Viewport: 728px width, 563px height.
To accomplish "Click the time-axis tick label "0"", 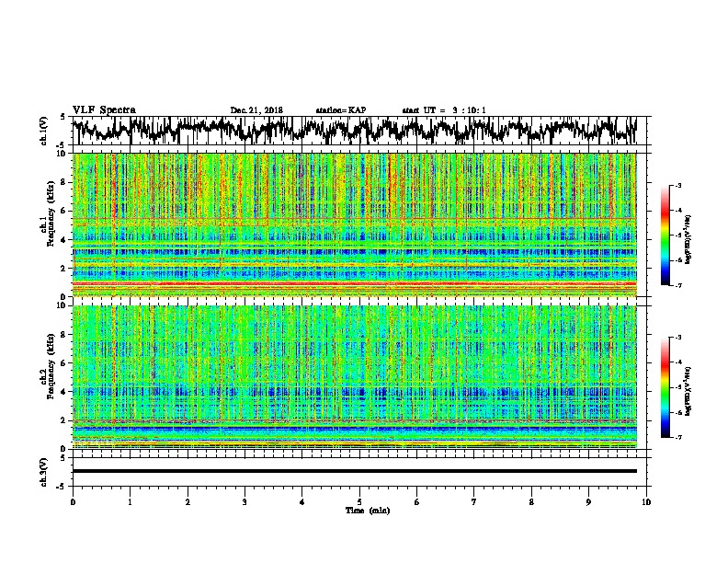I will (x=73, y=501).
